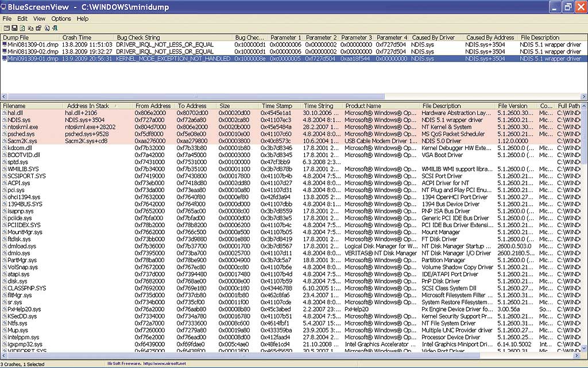The image size is (588, 368).
Task: Click '3 Crashes, 1 Selected' status text
Action: click(x=22, y=364)
